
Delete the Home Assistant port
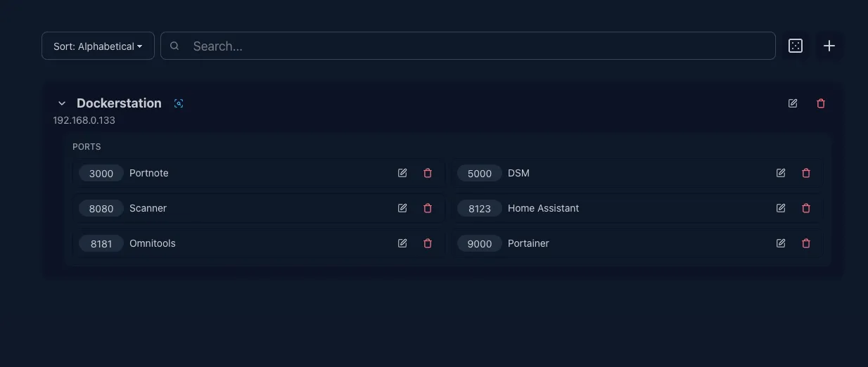tap(806, 208)
